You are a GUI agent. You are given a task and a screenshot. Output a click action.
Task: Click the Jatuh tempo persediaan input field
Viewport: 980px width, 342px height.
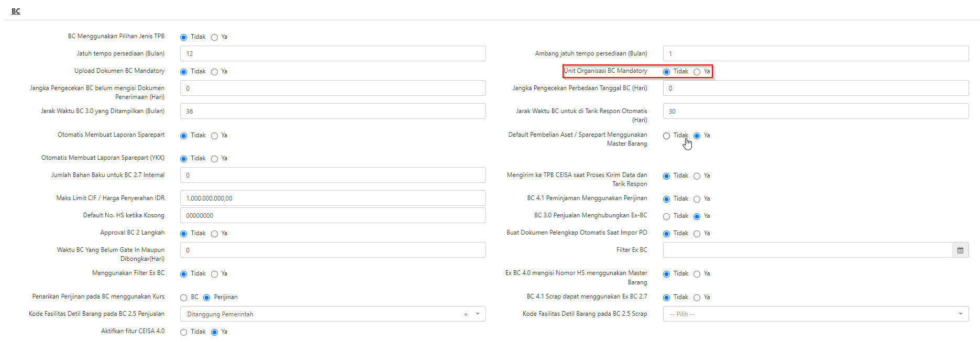333,53
